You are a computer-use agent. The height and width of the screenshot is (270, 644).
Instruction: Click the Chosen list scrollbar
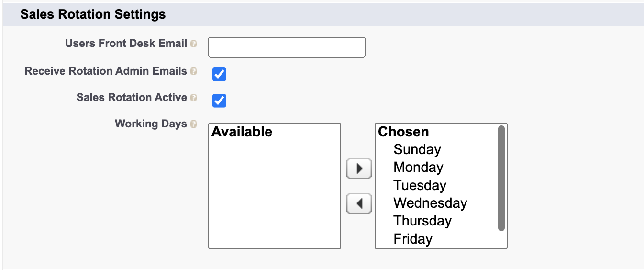click(501, 178)
